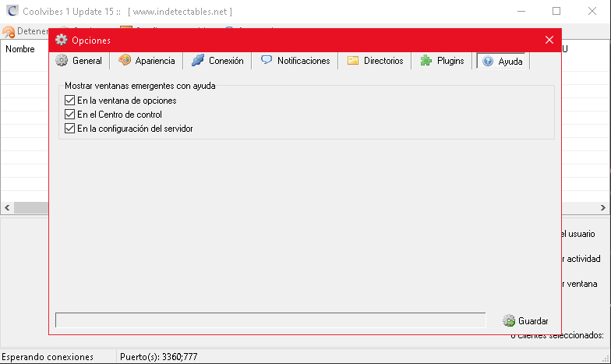This screenshot has height=364, width=611.
Task: Disable 'En la configuración del servidor'
Action: 70,129
